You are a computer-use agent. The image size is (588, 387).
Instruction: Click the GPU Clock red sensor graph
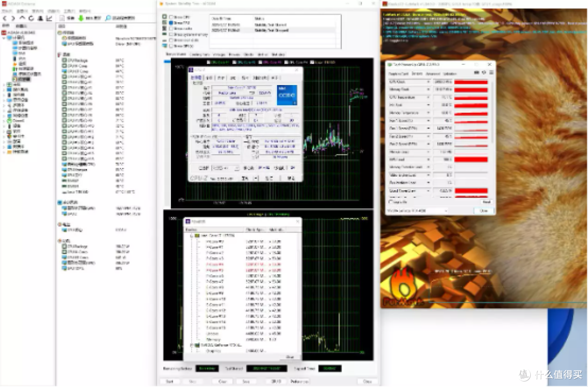click(x=471, y=81)
